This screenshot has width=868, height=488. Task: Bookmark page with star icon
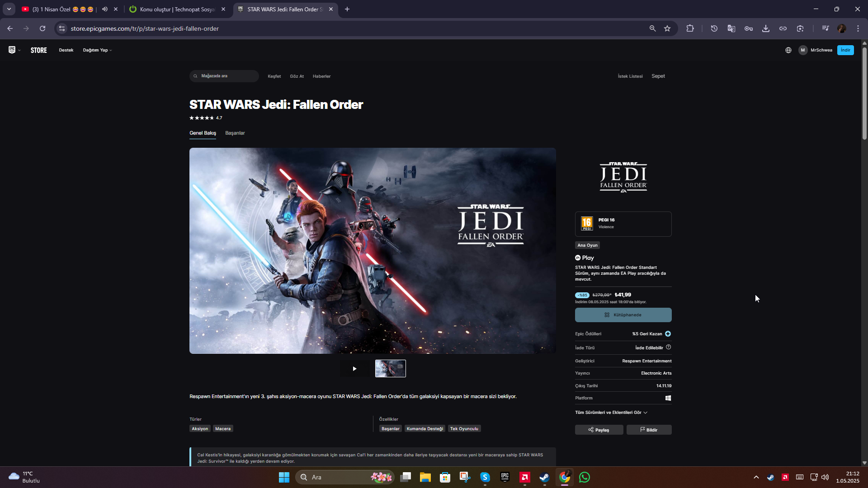coord(667,28)
